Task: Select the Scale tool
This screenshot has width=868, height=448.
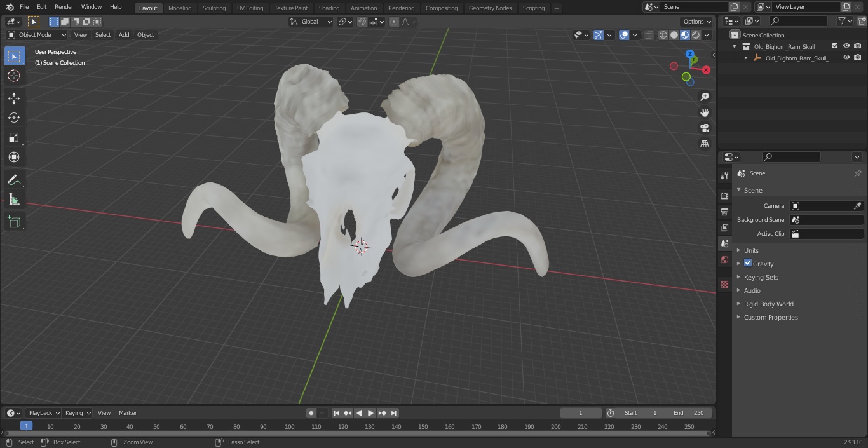Action: coord(14,137)
